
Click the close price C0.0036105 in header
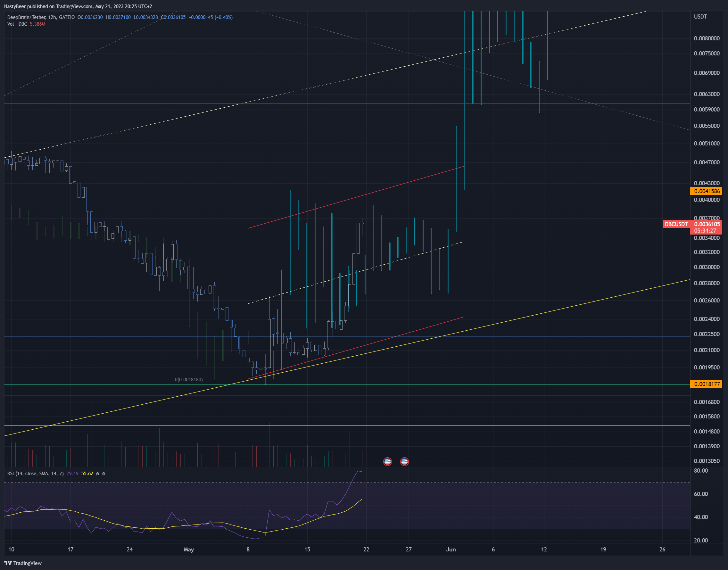(x=173, y=17)
